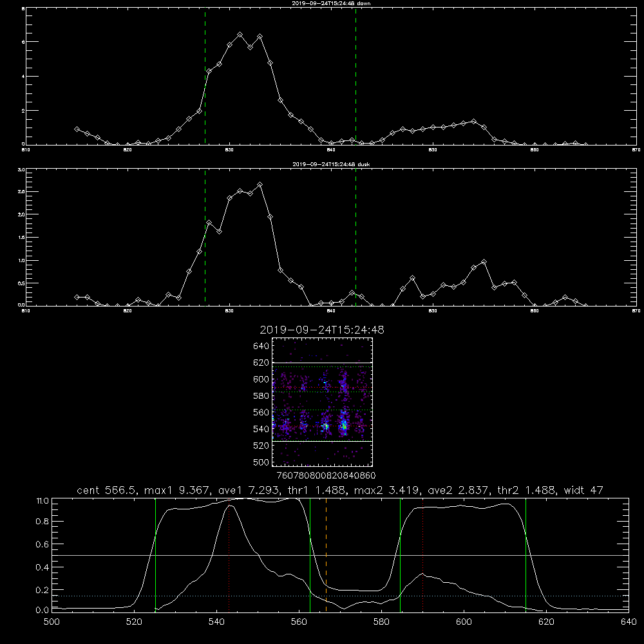
Task: Click the 500 y-axis label of image map
Action: point(261,462)
